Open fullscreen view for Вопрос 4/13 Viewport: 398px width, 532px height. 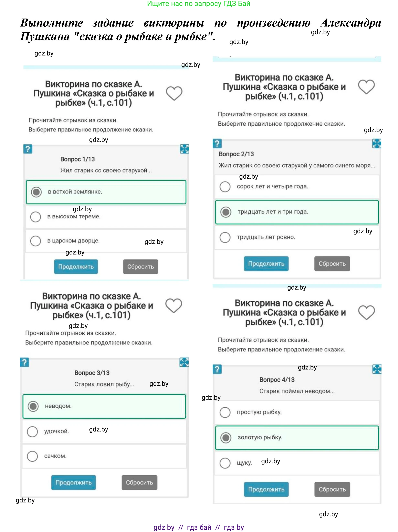click(x=377, y=369)
